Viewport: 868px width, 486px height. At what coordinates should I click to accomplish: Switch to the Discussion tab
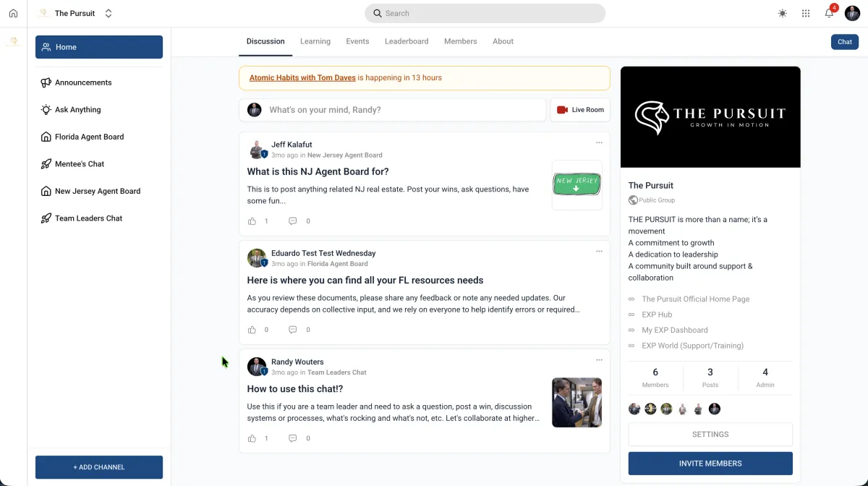coord(265,41)
